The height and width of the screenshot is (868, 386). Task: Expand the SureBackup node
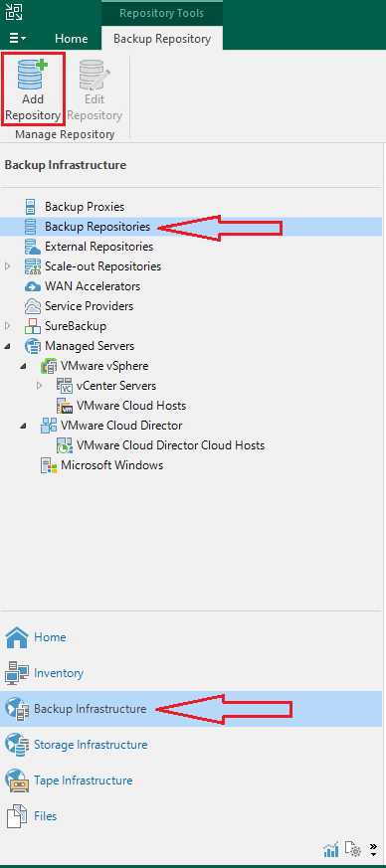coord(7,326)
